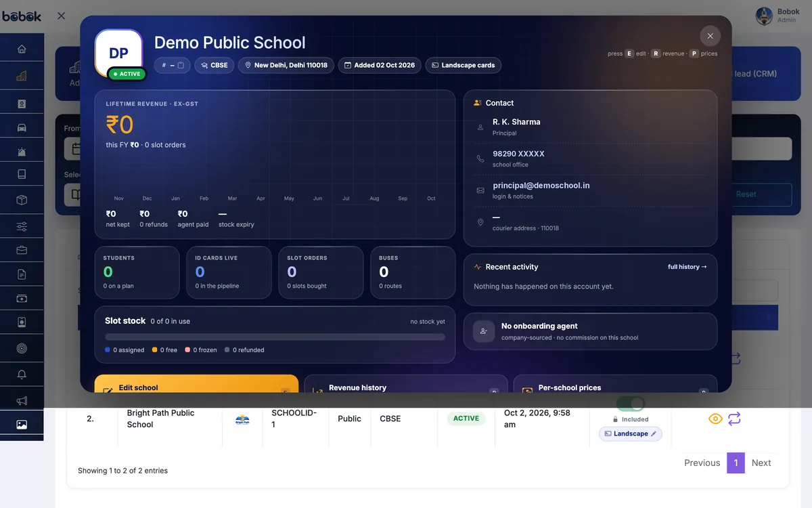Viewport: 812px width, 508px height.
Task: Click the target icon in the sidebar
Action: click(22, 349)
